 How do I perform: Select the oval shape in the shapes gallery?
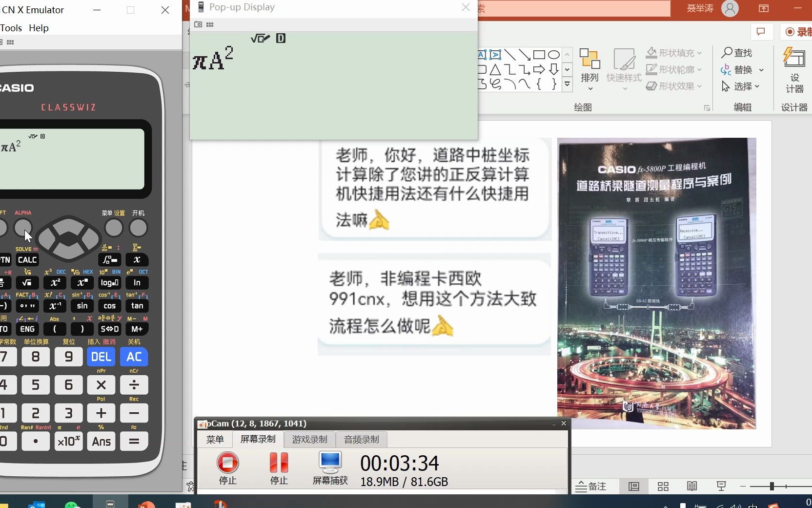point(553,54)
